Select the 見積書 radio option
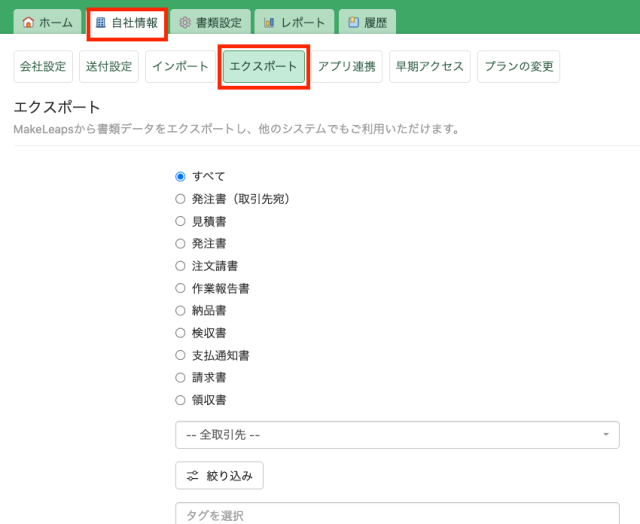Image resolution: width=640 pixels, height=524 pixels. 181,221
